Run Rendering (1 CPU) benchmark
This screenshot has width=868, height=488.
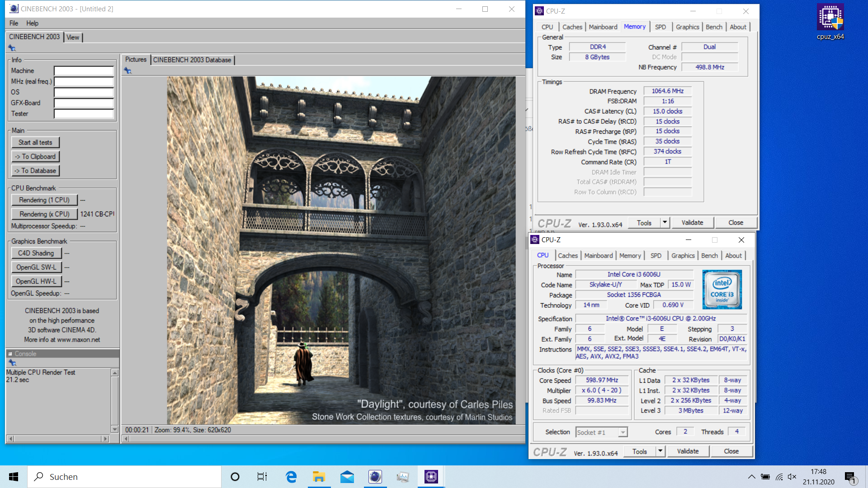point(44,200)
